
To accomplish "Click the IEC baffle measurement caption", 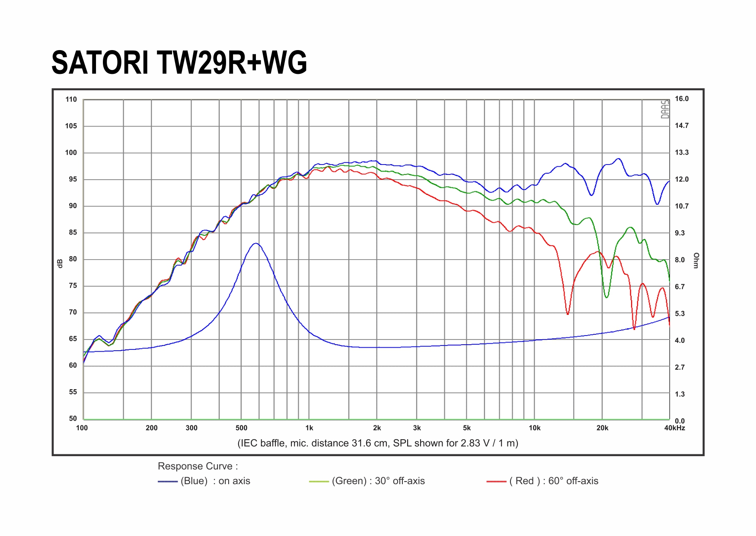I will [378, 443].
